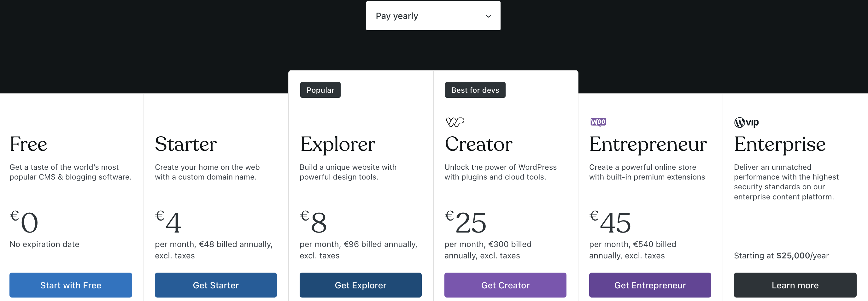Image resolution: width=868 pixels, height=301 pixels.
Task: Click the Entrepreneur plan heading
Action: [648, 144]
